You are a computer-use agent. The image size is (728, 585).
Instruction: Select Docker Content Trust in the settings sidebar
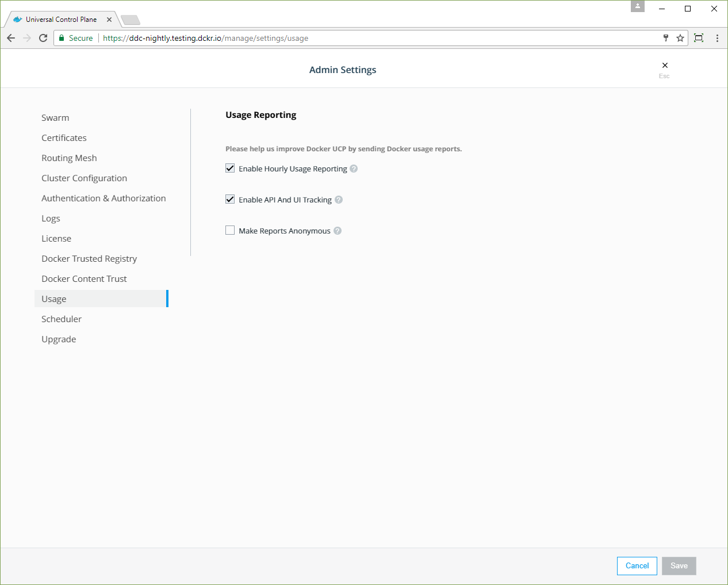84,278
